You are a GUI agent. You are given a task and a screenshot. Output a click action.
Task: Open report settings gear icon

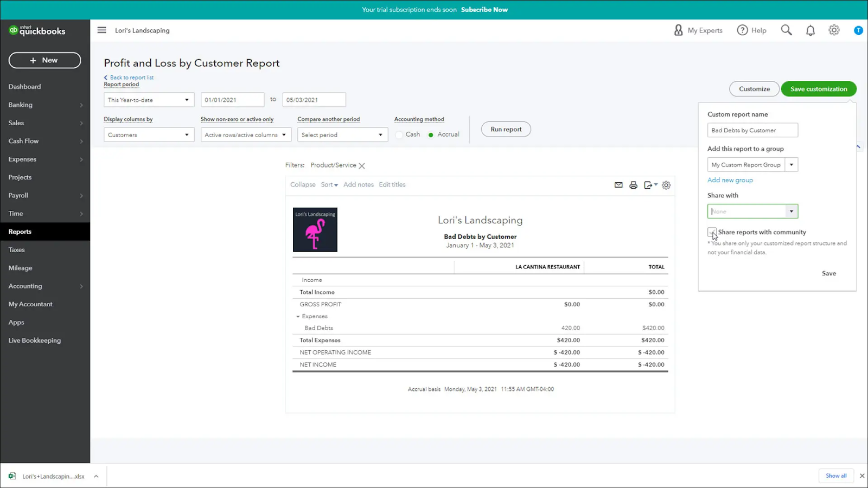666,185
